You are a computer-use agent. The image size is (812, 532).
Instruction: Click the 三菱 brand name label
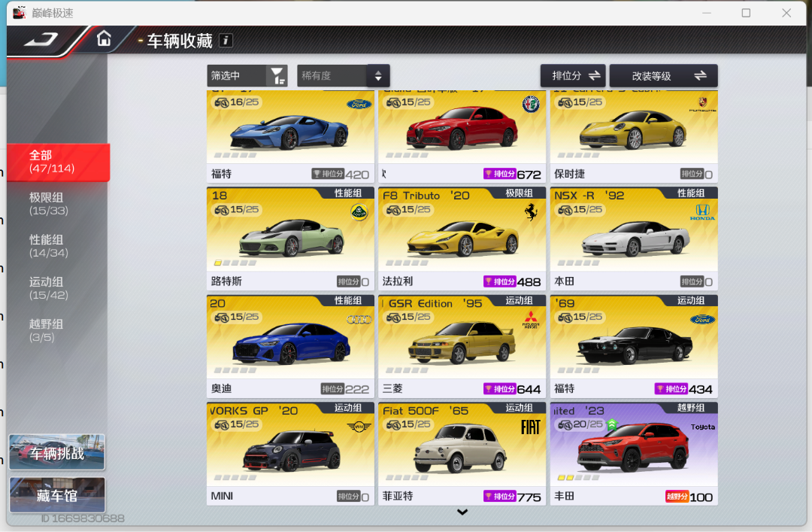[392, 389]
